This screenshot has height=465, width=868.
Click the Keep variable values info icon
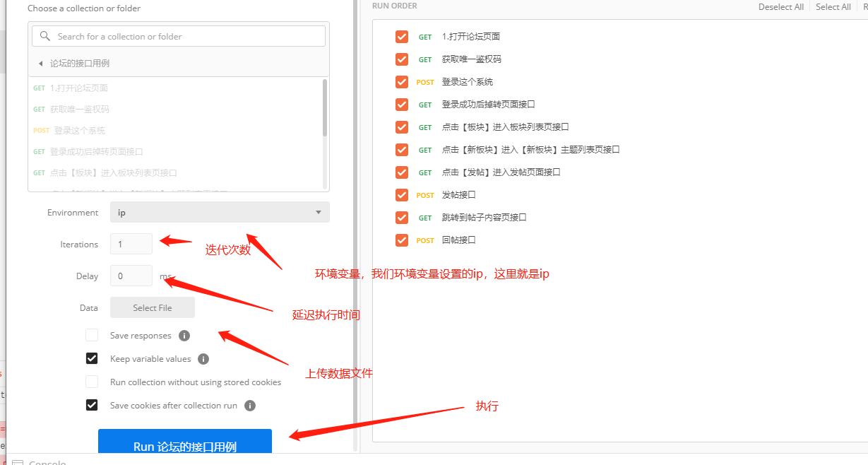pos(203,359)
